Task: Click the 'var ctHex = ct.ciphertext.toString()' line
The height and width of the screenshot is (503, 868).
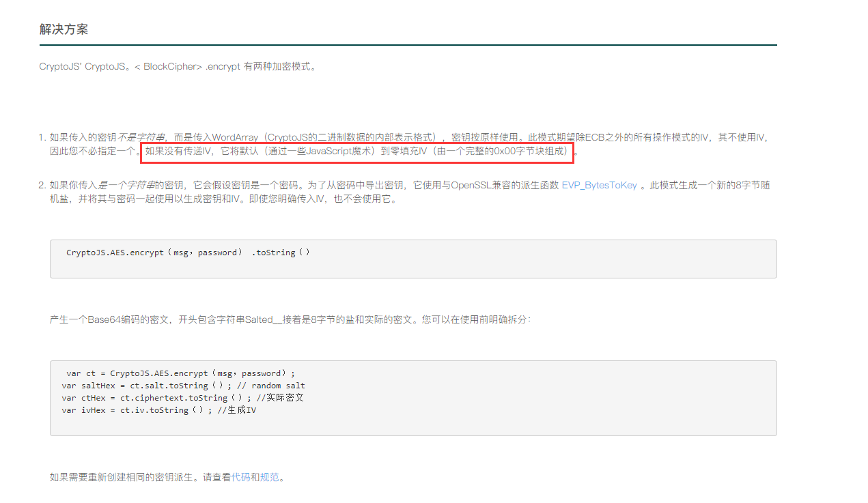Action: tap(182, 398)
